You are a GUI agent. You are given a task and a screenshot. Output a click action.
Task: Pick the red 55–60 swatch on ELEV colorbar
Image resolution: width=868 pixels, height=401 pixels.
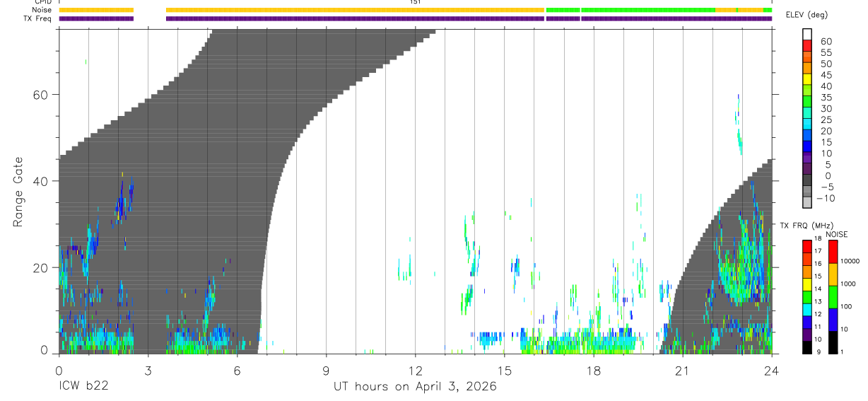[807, 47]
